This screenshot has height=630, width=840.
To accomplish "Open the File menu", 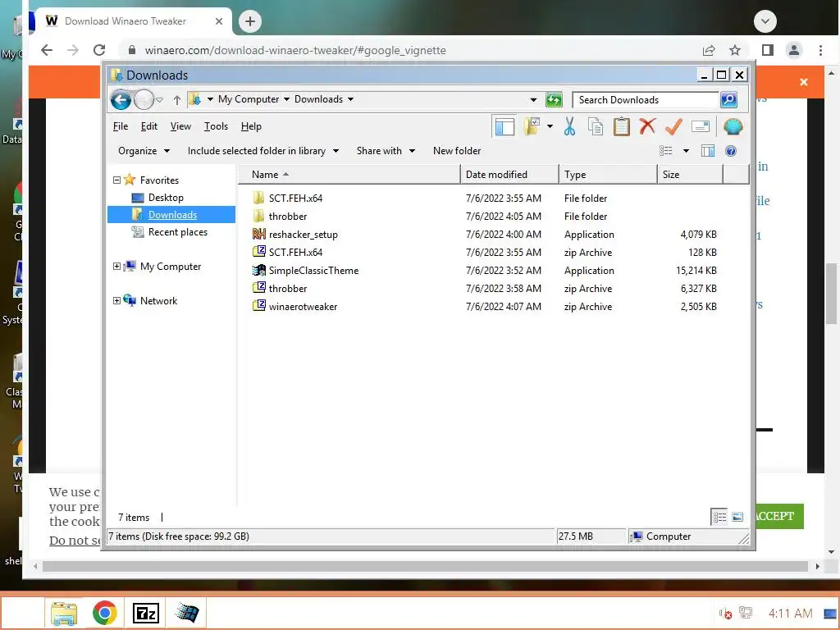I will (121, 126).
